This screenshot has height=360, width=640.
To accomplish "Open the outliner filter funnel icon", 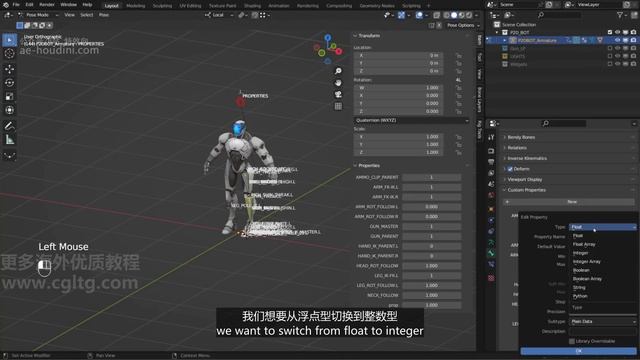I will (x=620, y=15).
